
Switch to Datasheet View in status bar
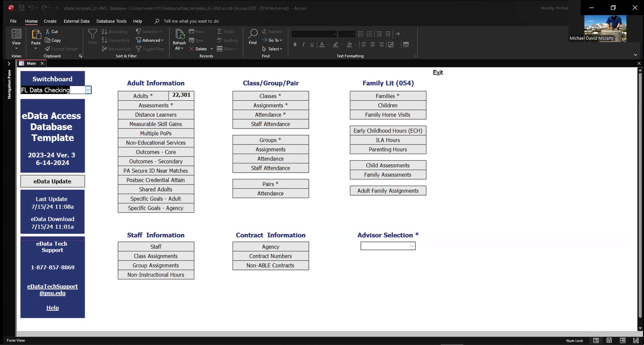click(x=609, y=340)
